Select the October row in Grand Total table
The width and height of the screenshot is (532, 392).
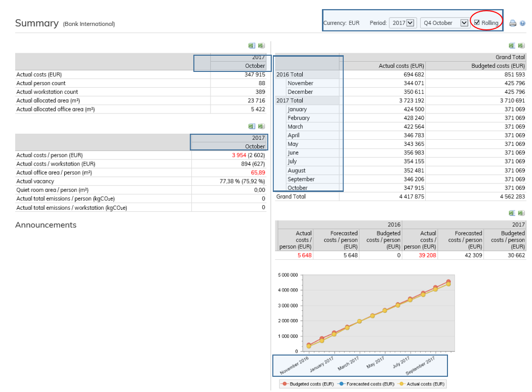point(298,188)
